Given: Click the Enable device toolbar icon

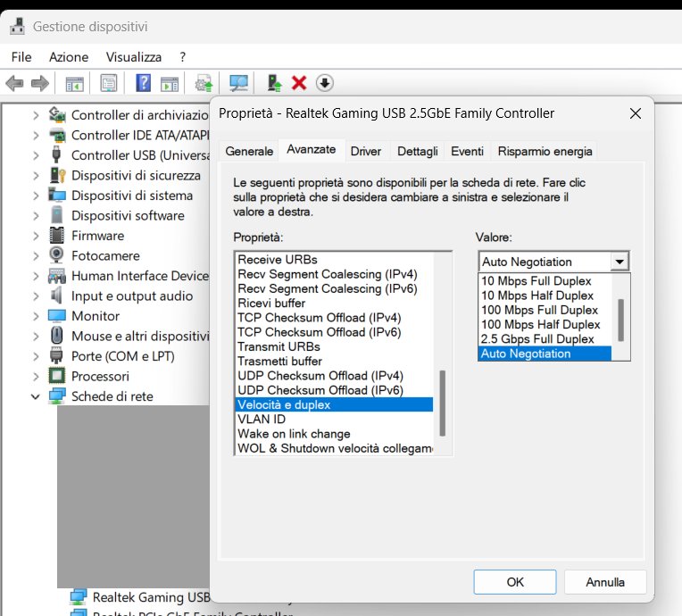Looking at the screenshot, I should point(274,83).
